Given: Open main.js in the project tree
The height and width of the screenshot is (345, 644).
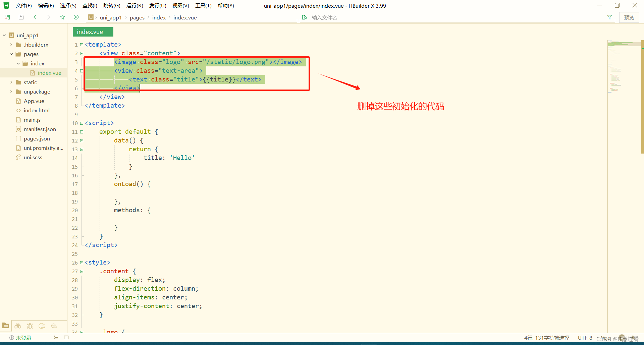Looking at the screenshot, I should 32,120.
